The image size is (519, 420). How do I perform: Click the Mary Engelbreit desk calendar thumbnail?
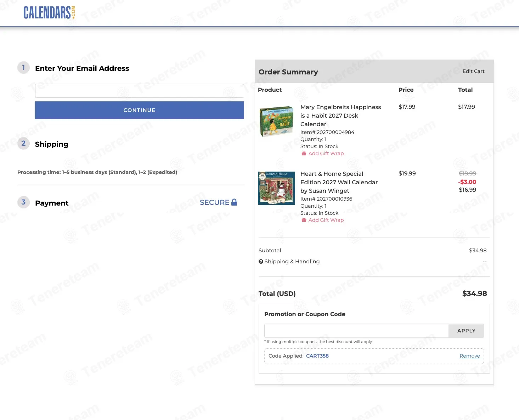point(276,122)
